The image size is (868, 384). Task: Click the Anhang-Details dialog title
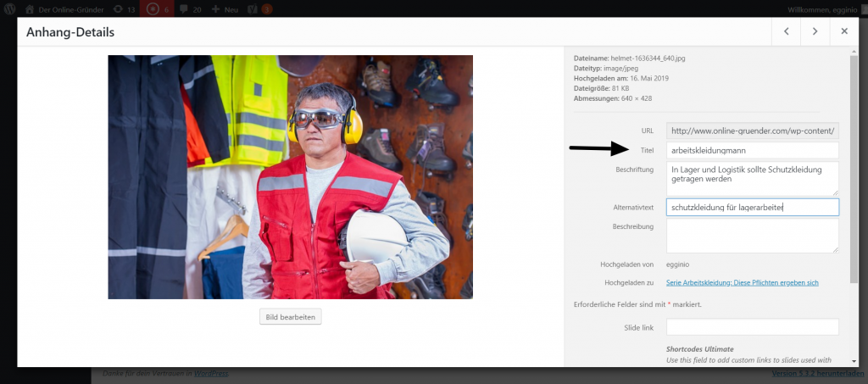point(70,32)
